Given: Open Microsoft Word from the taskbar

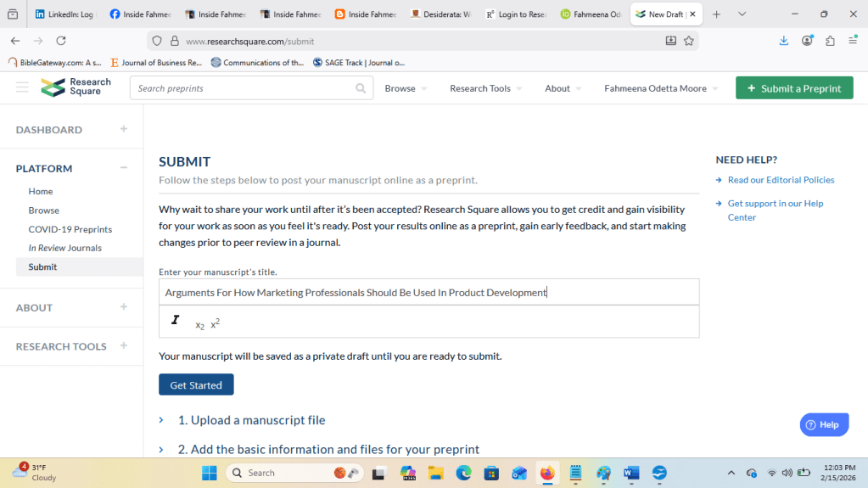Looking at the screenshot, I should pyautogui.click(x=631, y=473).
